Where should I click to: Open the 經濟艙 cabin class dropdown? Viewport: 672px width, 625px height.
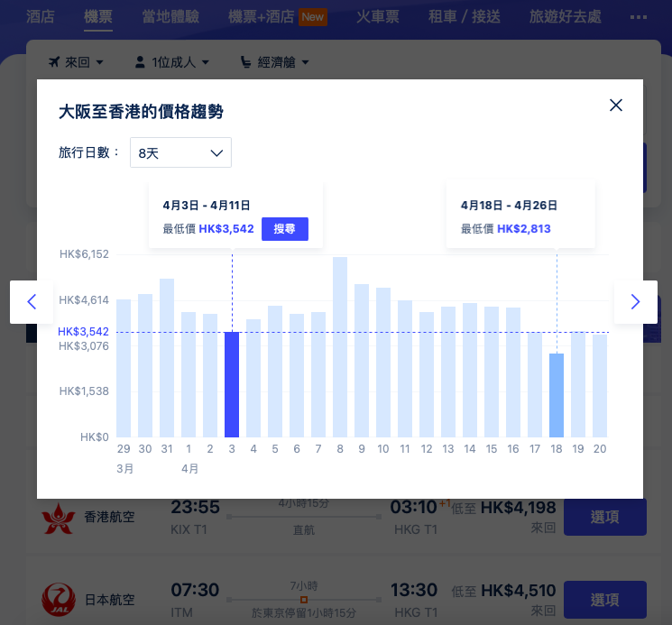pos(283,62)
